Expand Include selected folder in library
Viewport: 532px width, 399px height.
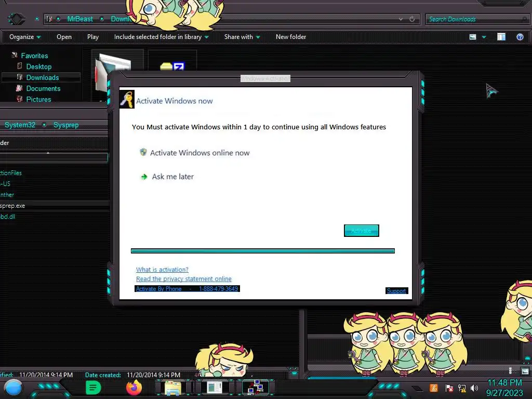coord(161,37)
